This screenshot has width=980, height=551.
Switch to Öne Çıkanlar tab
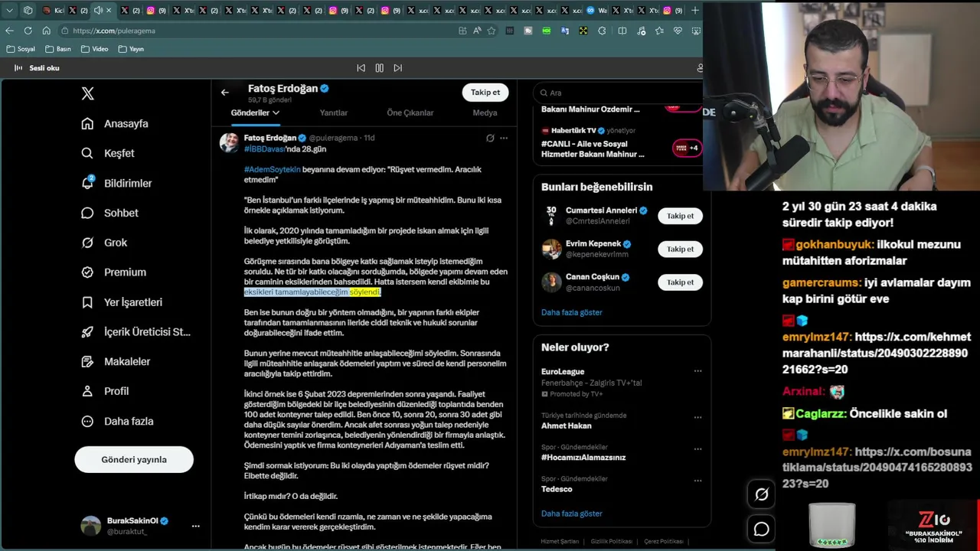(x=410, y=112)
